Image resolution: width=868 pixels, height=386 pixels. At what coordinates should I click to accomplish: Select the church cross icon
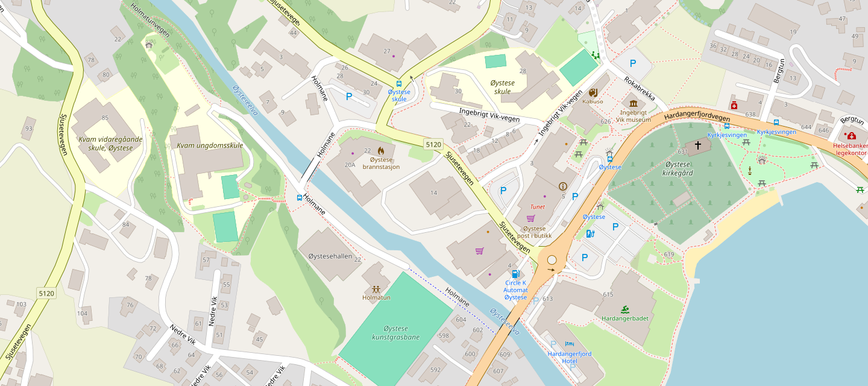[698, 145]
